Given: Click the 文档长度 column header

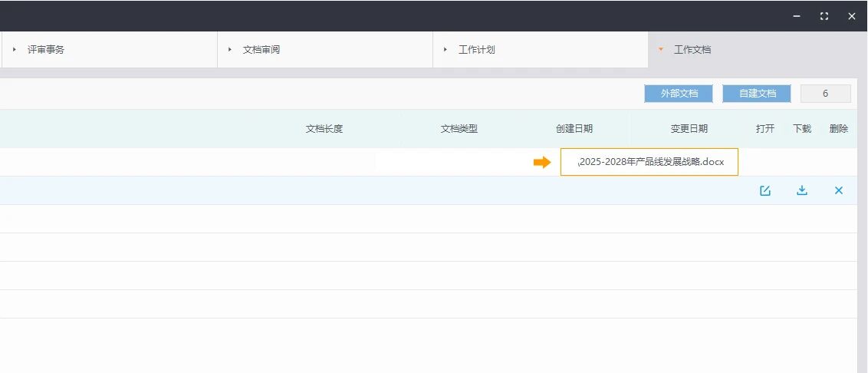Looking at the screenshot, I should (324, 129).
